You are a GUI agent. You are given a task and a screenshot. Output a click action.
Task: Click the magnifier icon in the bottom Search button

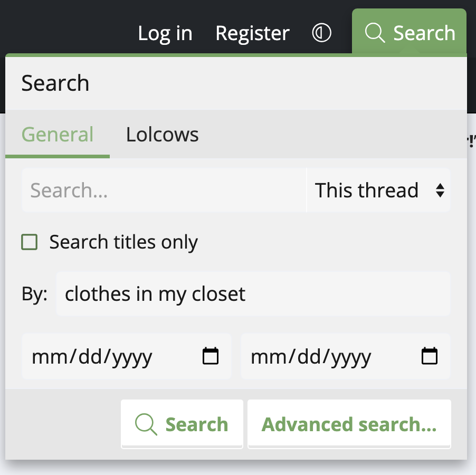click(x=146, y=424)
